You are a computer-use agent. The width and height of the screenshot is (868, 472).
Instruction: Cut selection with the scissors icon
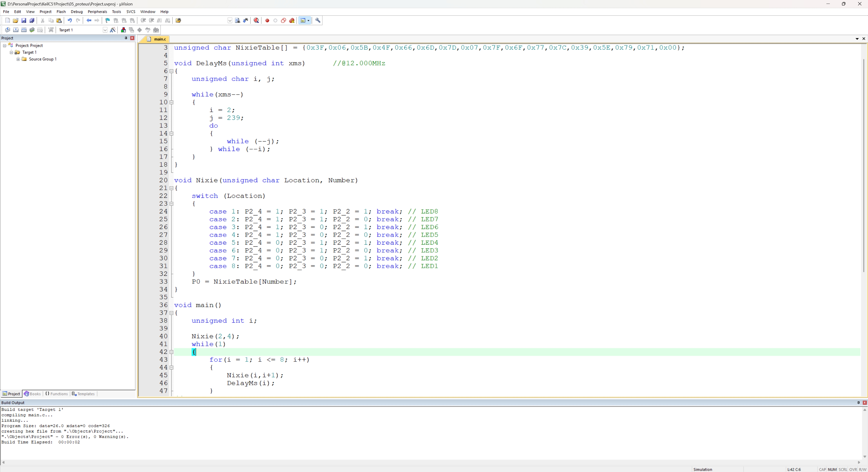[x=42, y=21]
